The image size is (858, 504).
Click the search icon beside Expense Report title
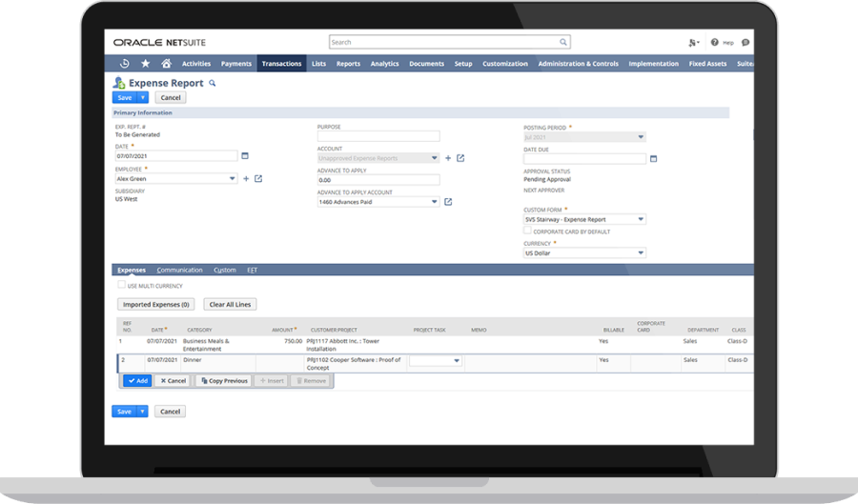tap(213, 83)
